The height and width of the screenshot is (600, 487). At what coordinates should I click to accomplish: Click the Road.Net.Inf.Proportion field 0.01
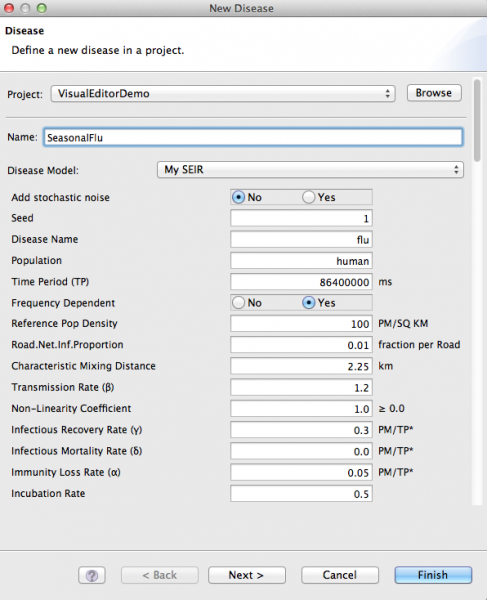click(301, 345)
